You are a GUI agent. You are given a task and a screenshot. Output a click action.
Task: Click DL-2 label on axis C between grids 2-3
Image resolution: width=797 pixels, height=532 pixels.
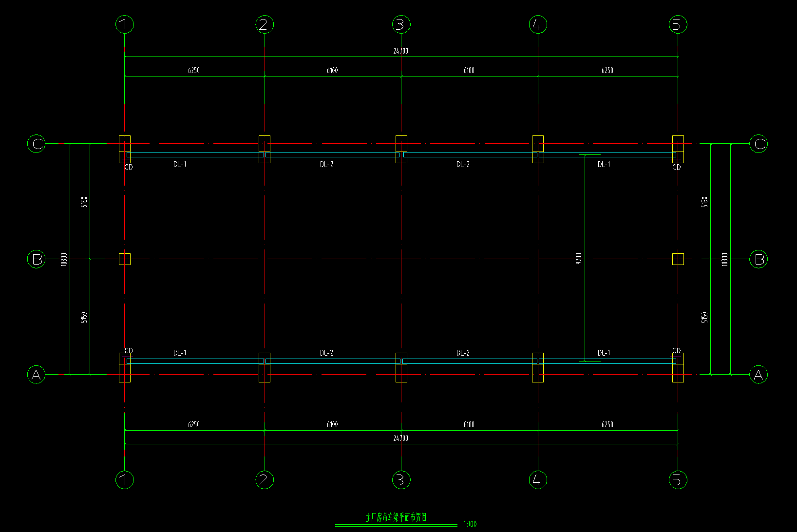[x=326, y=165]
